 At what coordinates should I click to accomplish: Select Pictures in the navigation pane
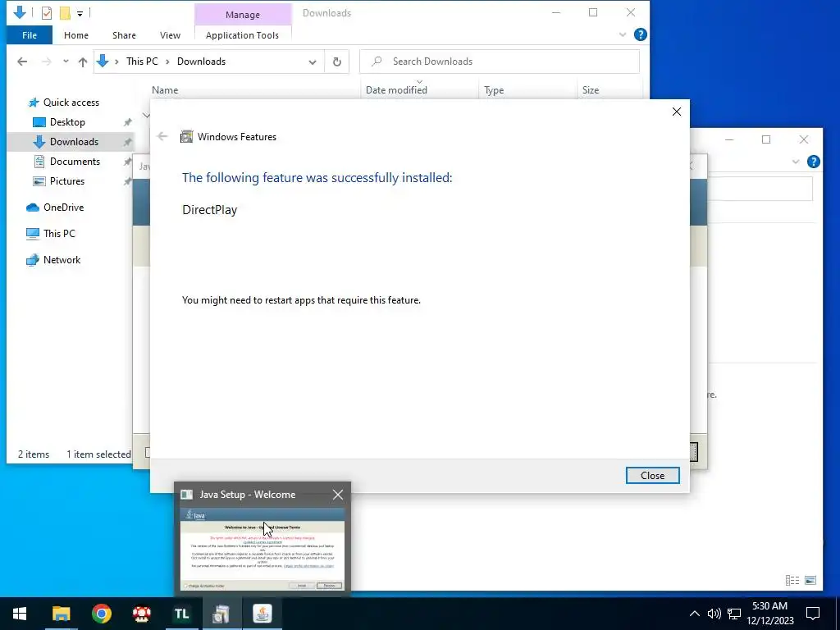click(67, 181)
